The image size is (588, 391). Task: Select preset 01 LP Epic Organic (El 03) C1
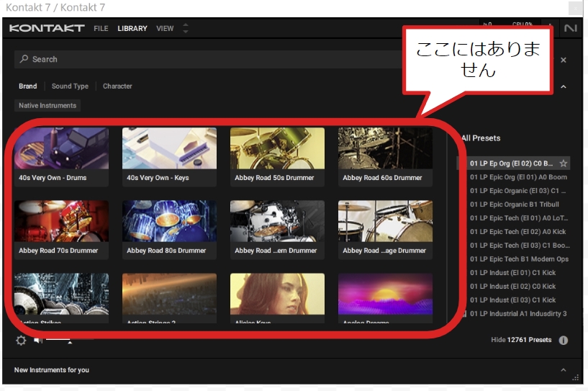tap(518, 191)
